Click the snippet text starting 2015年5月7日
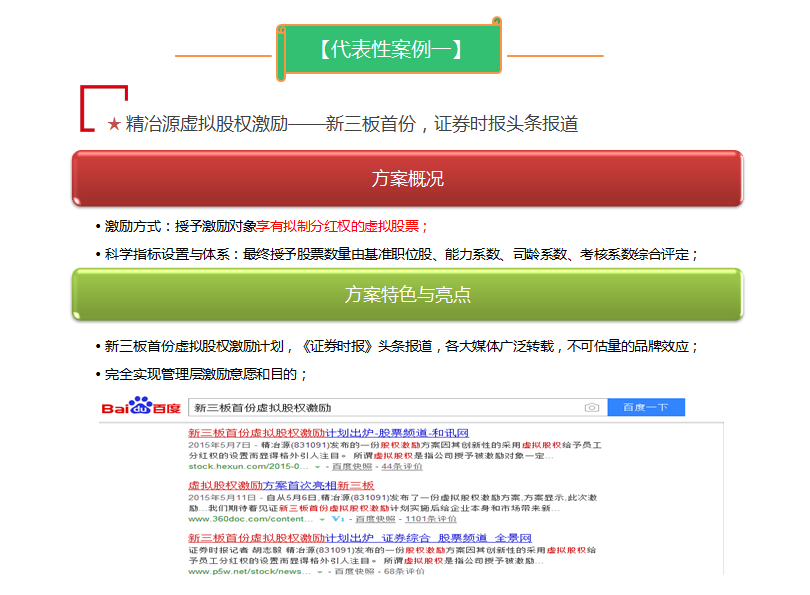 click(x=395, y=450)
